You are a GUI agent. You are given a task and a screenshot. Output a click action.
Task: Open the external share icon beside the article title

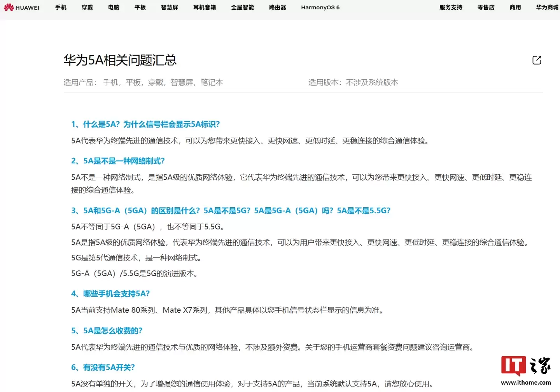[x=537, y=60]
